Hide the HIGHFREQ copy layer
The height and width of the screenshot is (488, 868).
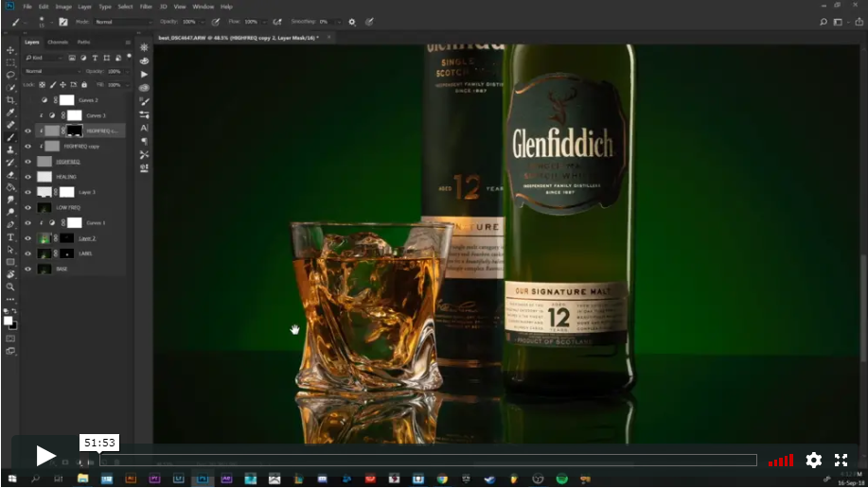pyautogui.click(x=27, y=146)
